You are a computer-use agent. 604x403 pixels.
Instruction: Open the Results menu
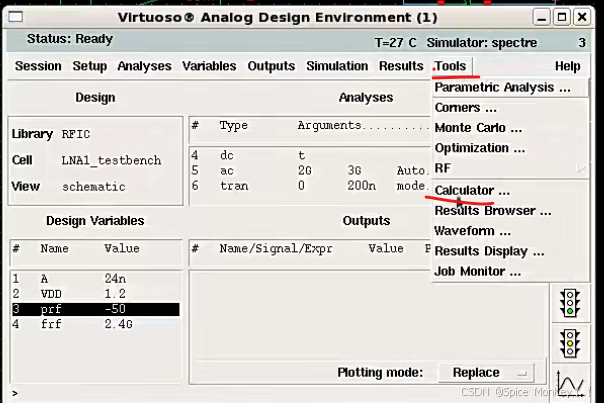coord(401,66)
